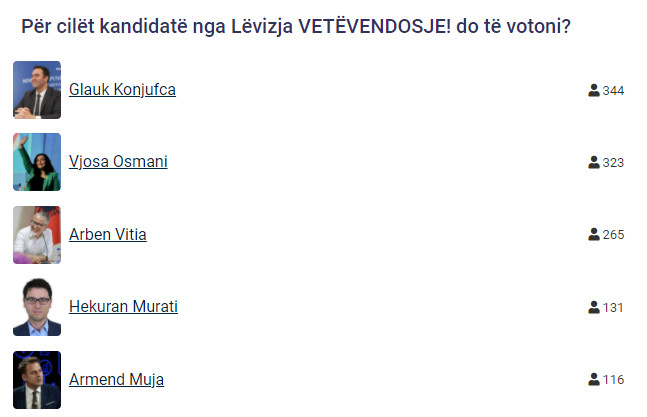This screenshot has width=647, height=417.
Task: Click the voter icon beside 265
Action: [594, 235]
